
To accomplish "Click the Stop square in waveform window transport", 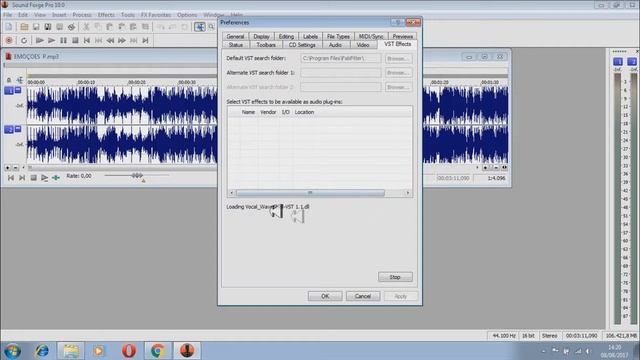I will click(x=33, y=178).
